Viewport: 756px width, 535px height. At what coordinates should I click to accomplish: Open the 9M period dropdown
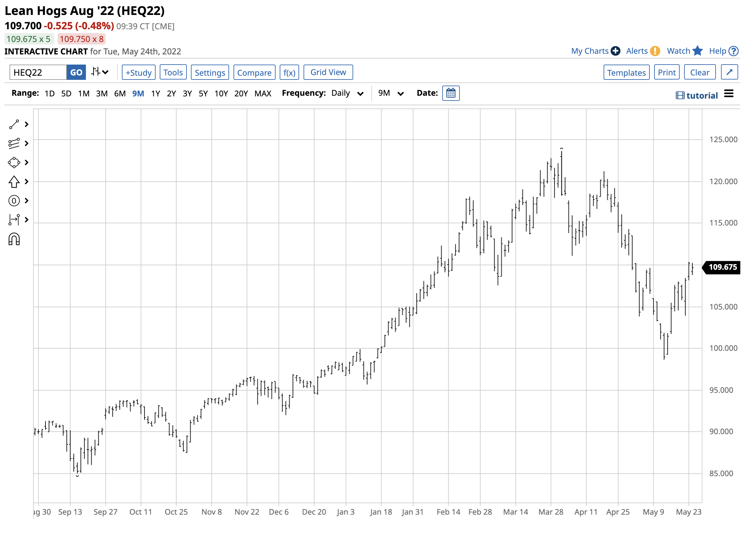click(x=391, y=94)
